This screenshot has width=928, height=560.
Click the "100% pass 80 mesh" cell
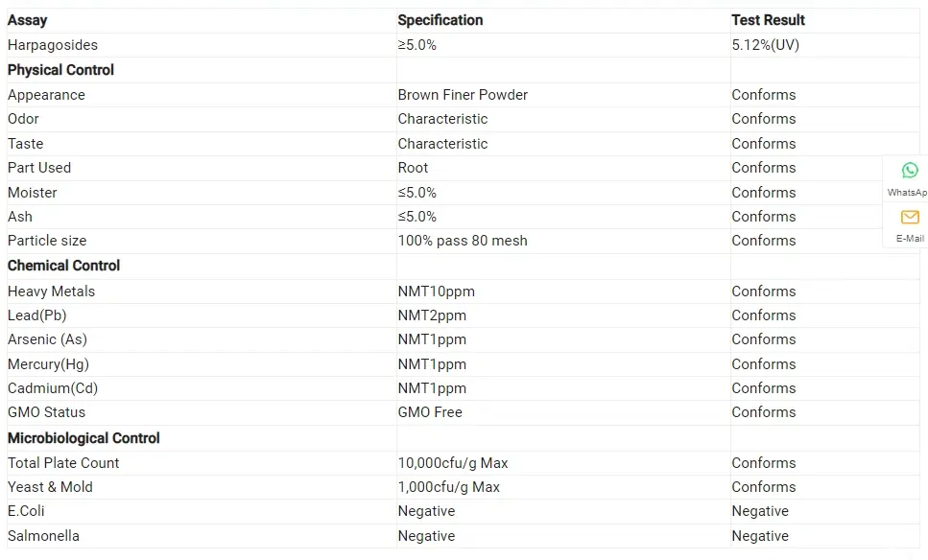point(463,241)
